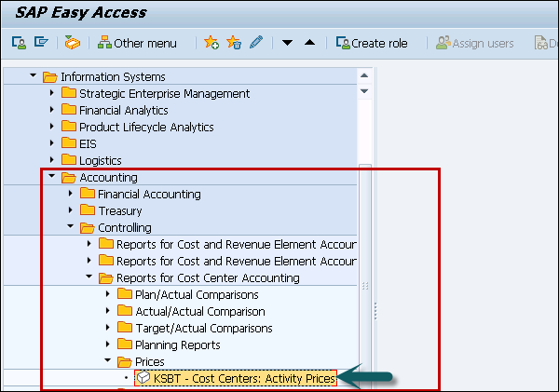
Task: Click the move favorite up arrow
Action: pyautogui.click(x=309, y=43)
